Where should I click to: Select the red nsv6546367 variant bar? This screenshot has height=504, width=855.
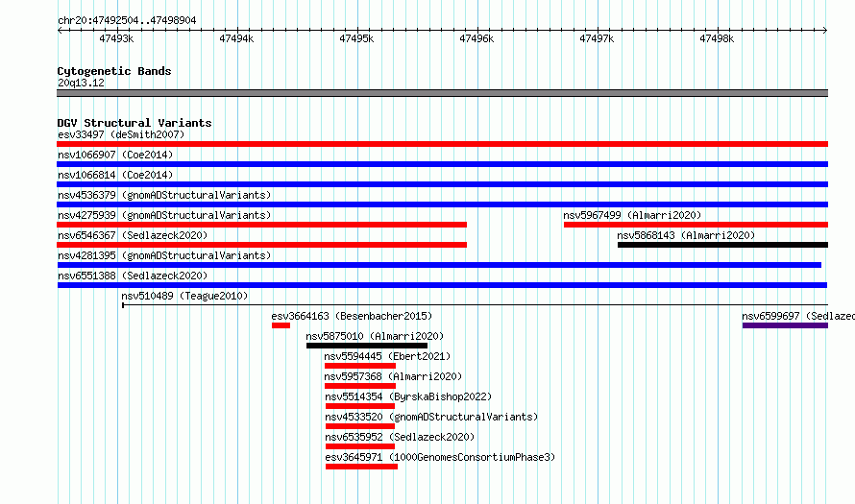coord(261,245)
